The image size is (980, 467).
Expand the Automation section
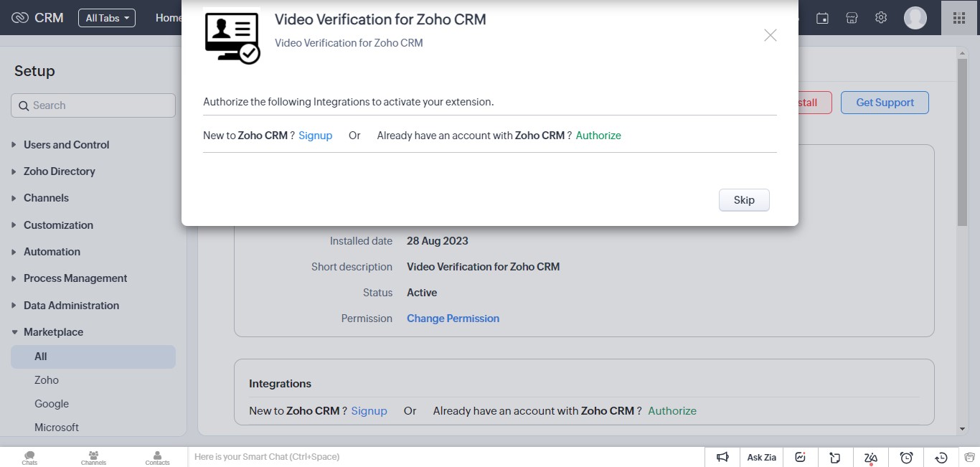(x=52, y=252)
